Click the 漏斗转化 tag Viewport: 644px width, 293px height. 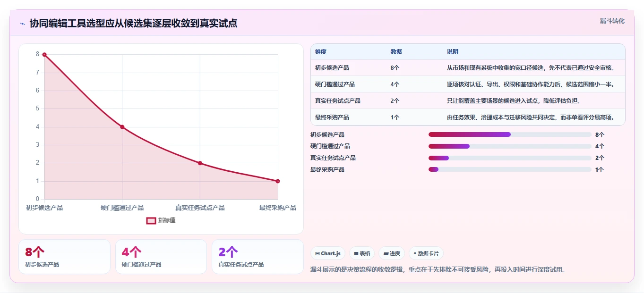pos(612,21)
